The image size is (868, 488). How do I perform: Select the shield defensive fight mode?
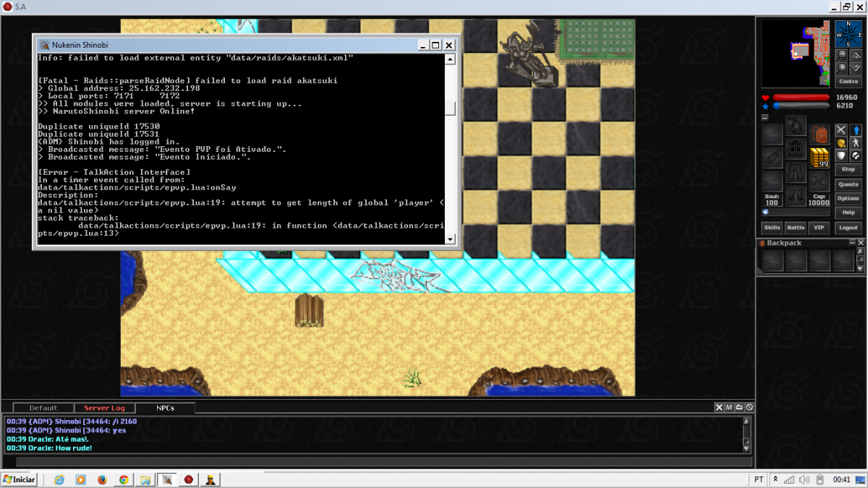click(841, 155)
